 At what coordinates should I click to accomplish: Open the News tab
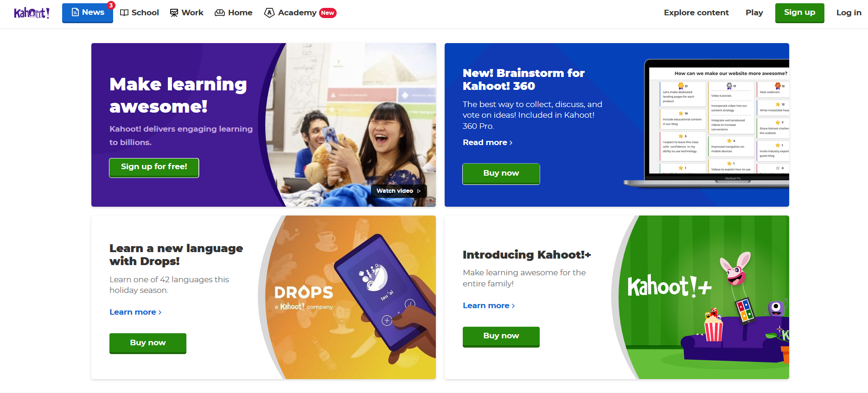[x=88, y=13]
